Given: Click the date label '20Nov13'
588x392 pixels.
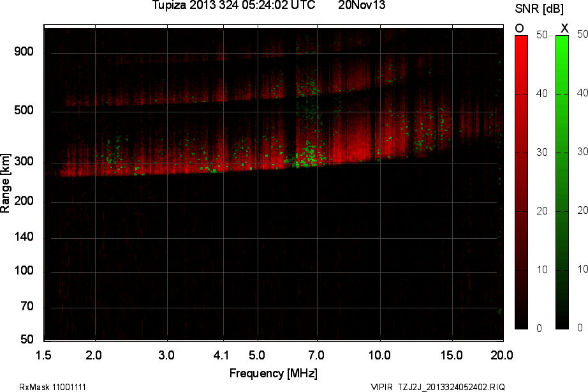Looking at the screenshot, I should pos(362,5).
